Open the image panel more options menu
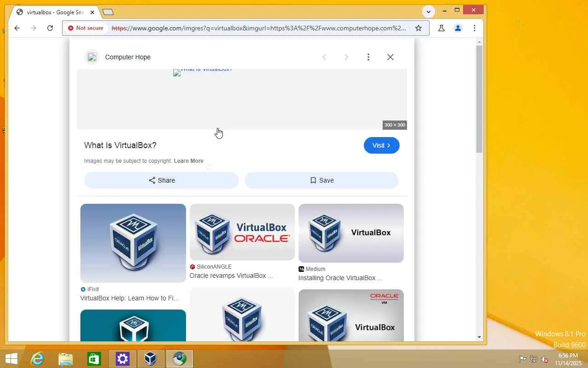The height and width of the screenshot is (368, 588). click(x=368, y=57)
